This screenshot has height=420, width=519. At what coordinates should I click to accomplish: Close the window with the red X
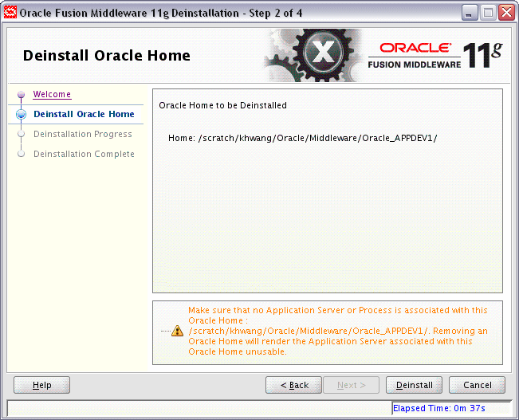[507, 13]
